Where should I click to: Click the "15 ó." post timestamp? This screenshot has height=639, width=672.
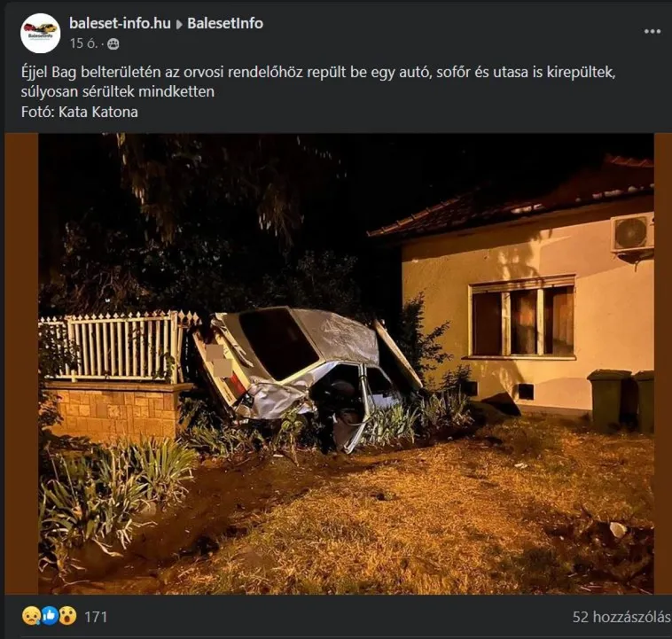point(84,43)
